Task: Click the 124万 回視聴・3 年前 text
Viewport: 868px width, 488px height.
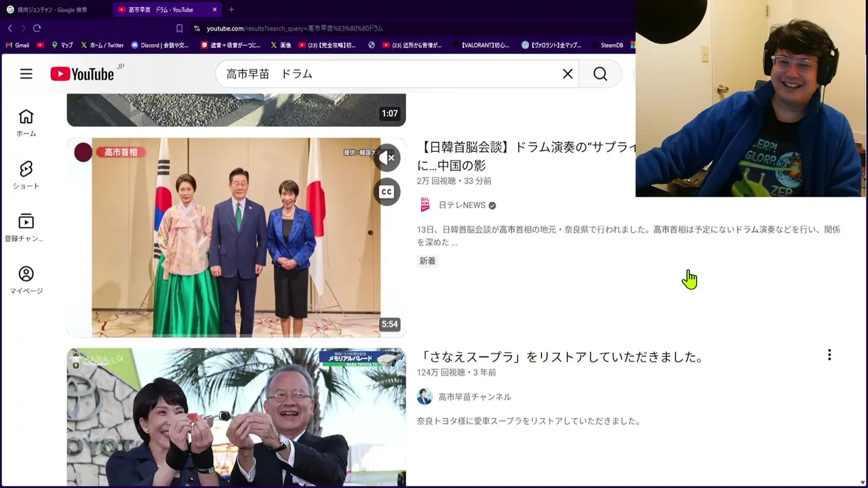Action: click(x=456, y=373)
